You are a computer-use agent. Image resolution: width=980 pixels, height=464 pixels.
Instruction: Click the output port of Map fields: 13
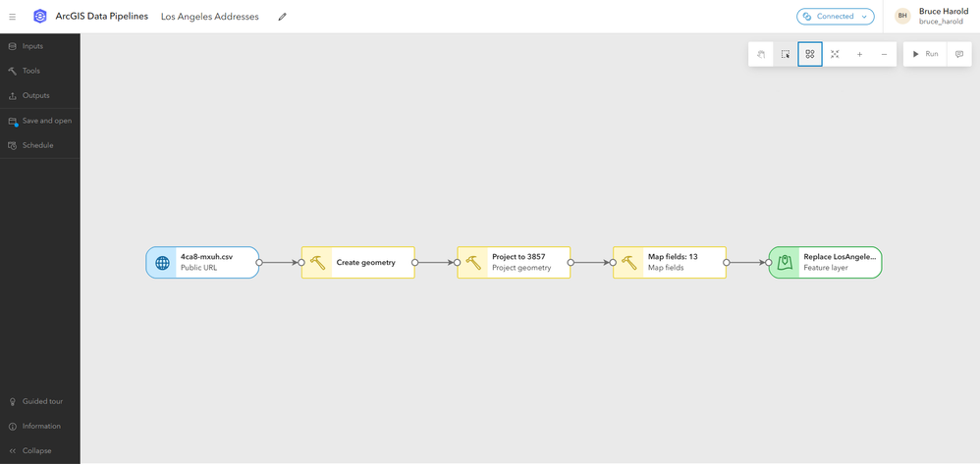[x=726, y=263]
